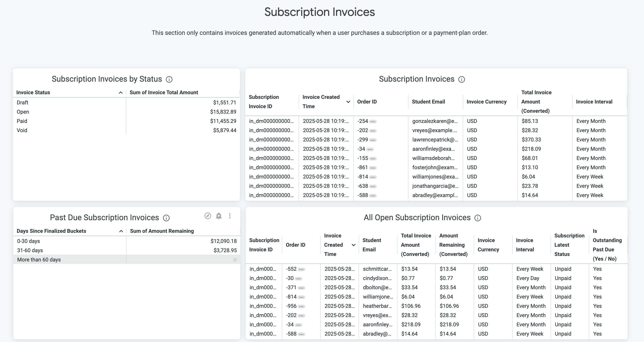
Task: Show info for All Open Subscription Invoices
Action: tap(477, 218)
